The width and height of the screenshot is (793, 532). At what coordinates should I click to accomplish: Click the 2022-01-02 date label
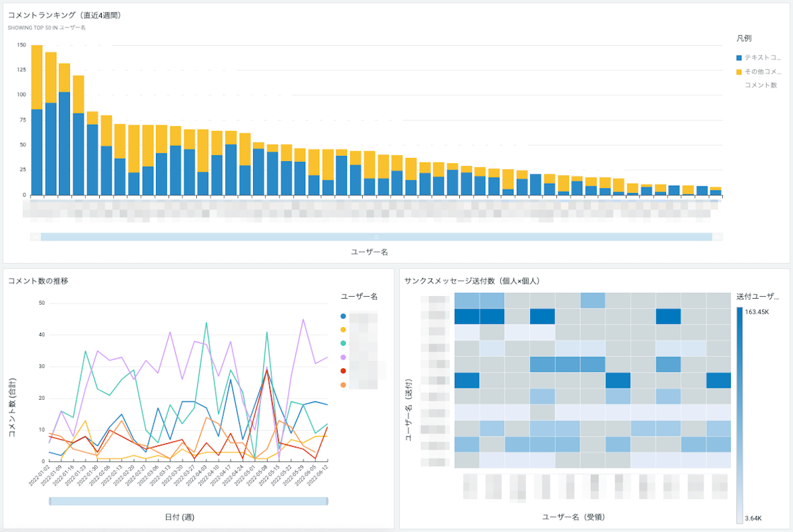point(40,475)
